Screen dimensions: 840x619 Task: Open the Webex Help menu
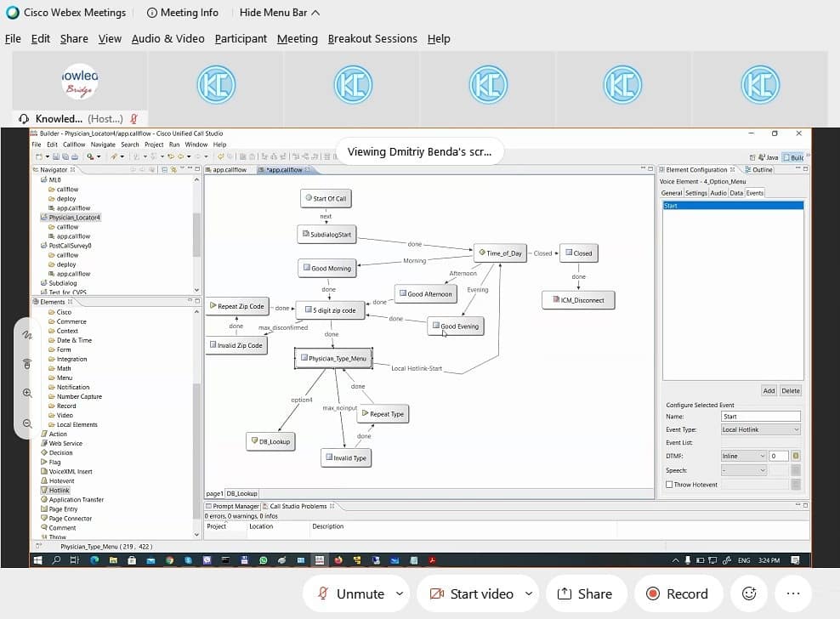[439, 38]
